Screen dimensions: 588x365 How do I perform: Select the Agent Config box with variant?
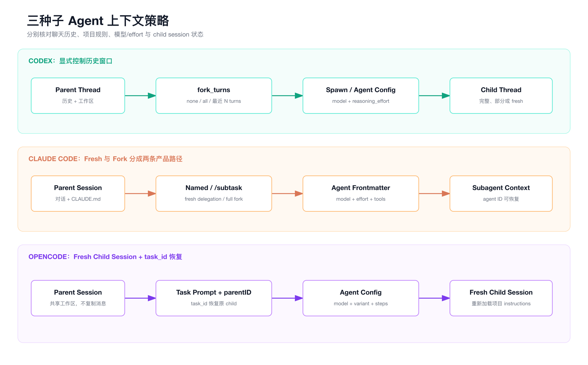[x=361, y=298]
